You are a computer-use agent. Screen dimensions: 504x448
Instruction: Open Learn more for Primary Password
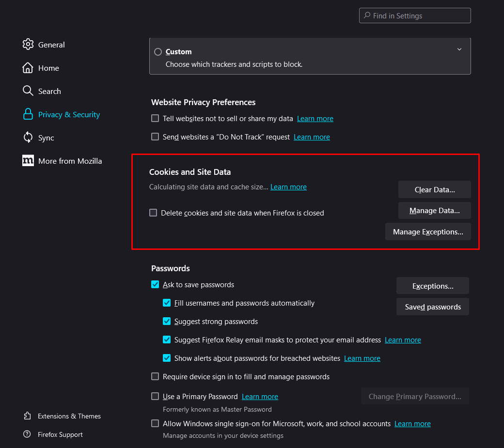pos(260,397)
